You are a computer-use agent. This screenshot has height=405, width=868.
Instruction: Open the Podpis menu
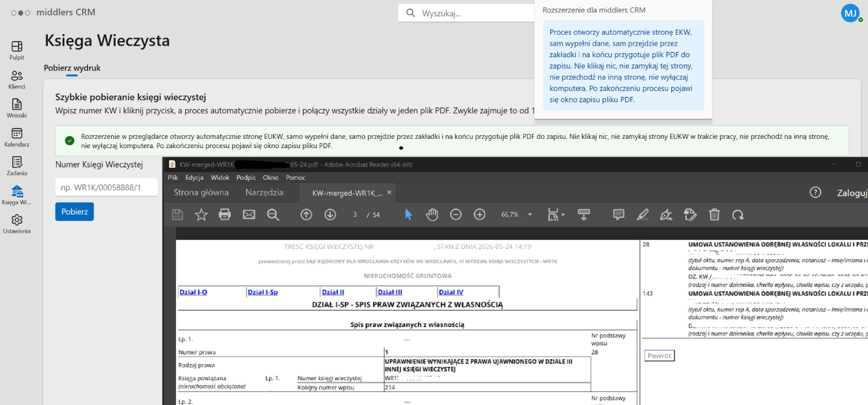click(246, 178)
